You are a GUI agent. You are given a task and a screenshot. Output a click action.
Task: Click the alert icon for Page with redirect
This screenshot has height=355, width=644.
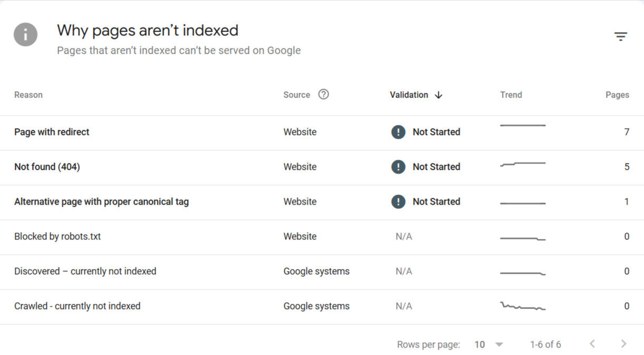(x=398, y=132)
